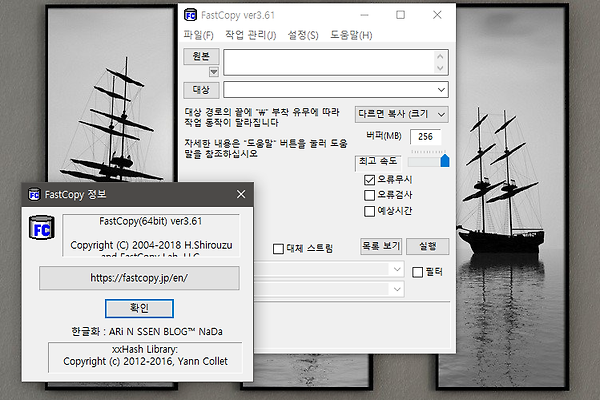Open the fastcopy.jp URL button
This screenshot has height=400, width=600.
click(x=139, y=278)
